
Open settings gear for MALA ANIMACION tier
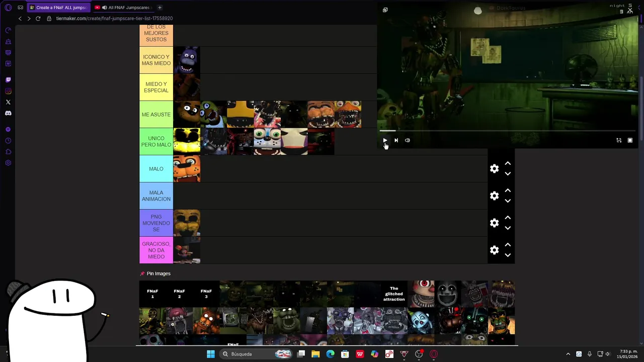(495, 196)
